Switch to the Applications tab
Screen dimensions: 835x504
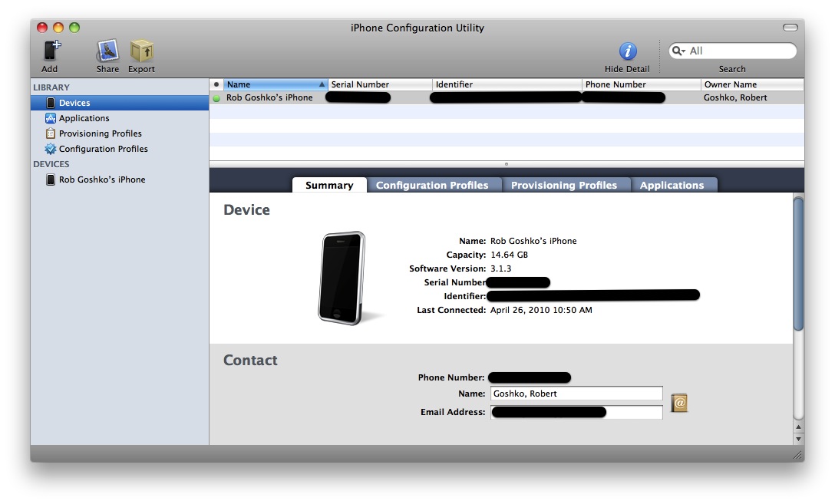(672, 185)
